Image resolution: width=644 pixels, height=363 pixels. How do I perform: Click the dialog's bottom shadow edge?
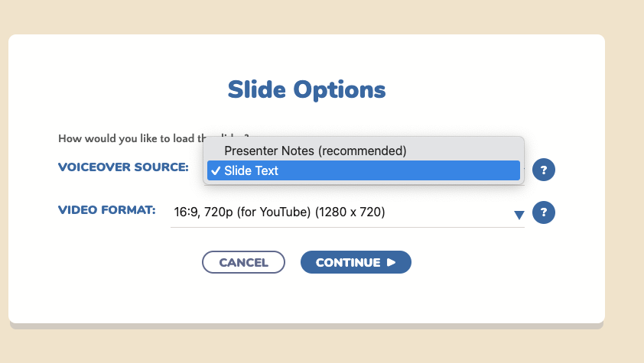tap(306, 326)
